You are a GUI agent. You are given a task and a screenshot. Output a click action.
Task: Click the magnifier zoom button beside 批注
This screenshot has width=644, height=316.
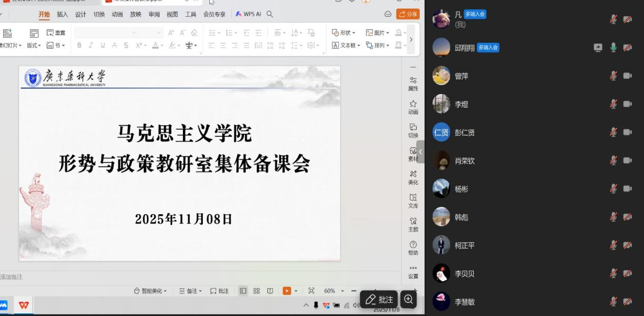pos(408,300)
